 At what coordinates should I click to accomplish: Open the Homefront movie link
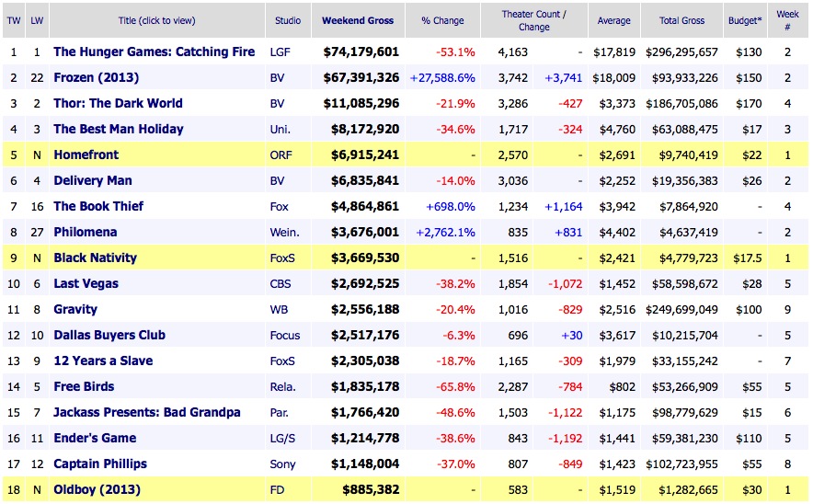pos(86,155)
